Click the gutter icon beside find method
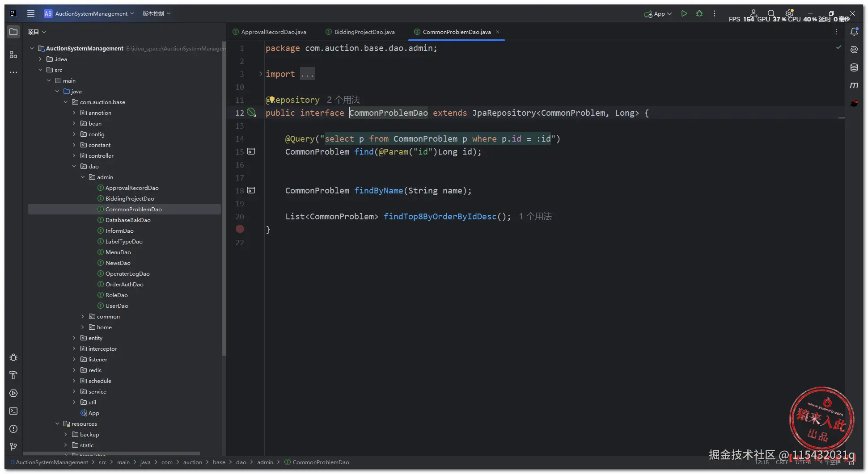The height and width of the screenshot is (474, 868). tap(251, 151)
